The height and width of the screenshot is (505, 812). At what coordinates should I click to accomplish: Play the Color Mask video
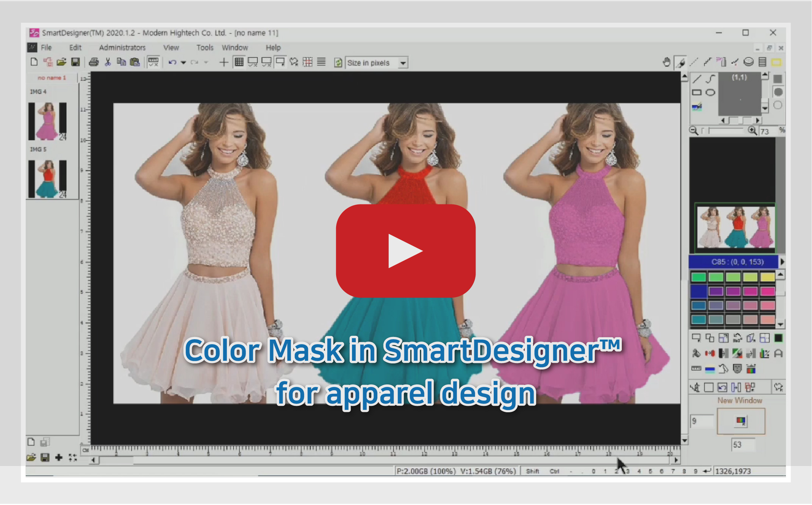(405, 251)
